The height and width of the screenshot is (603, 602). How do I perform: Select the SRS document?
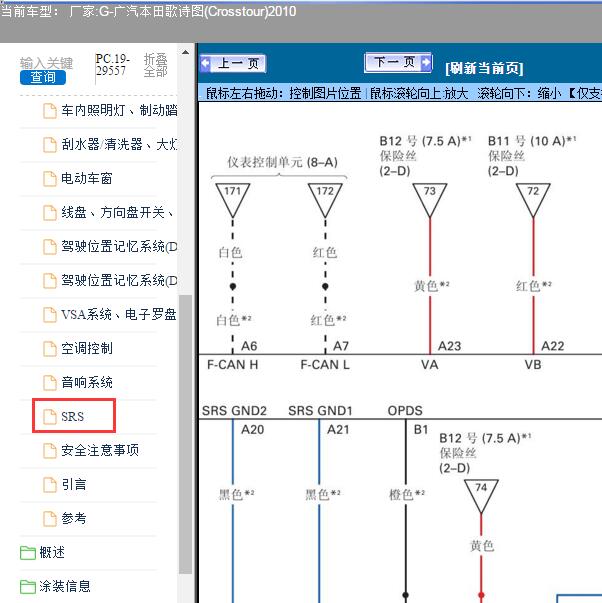click(74, 416)
